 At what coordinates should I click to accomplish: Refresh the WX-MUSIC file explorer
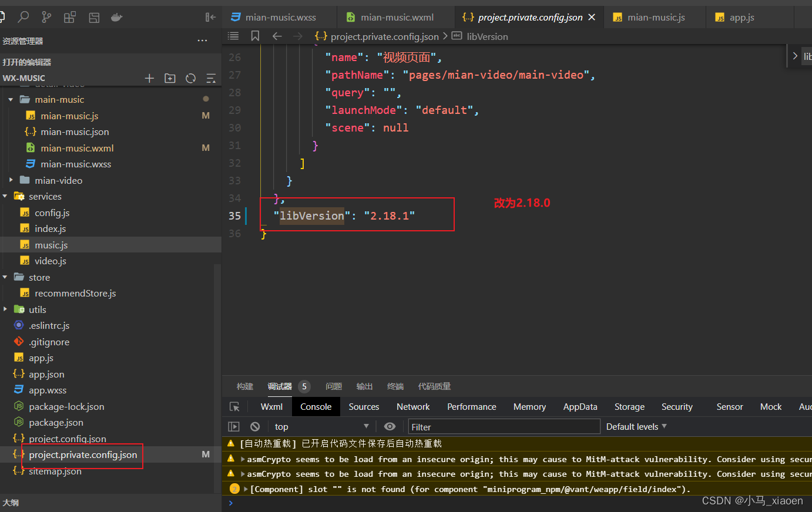pos(191,78)
